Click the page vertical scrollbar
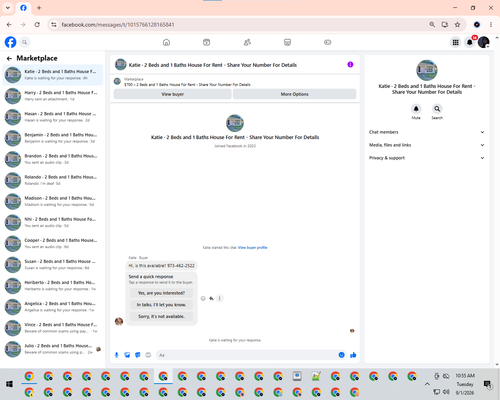 (497, 201)
